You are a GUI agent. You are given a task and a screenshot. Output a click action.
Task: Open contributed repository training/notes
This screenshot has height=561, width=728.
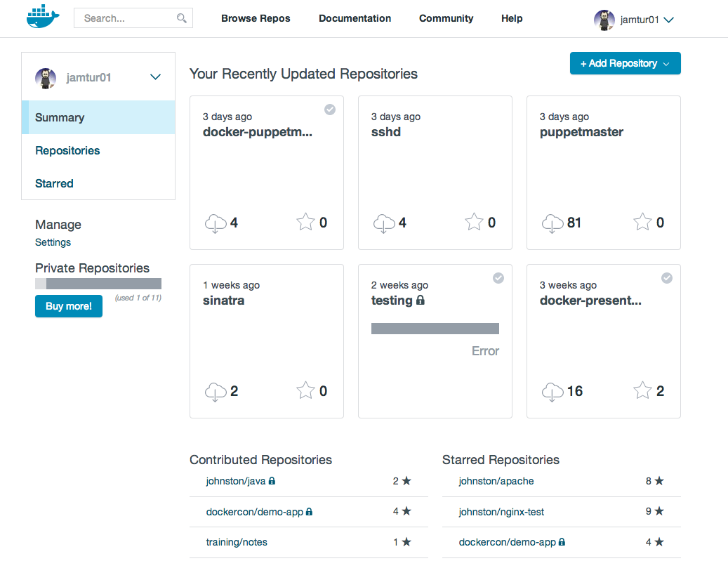click(237, 542)
